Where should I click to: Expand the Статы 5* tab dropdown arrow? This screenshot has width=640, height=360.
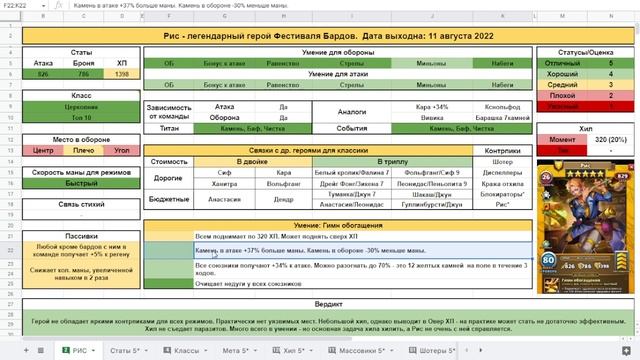pos(146,351)
